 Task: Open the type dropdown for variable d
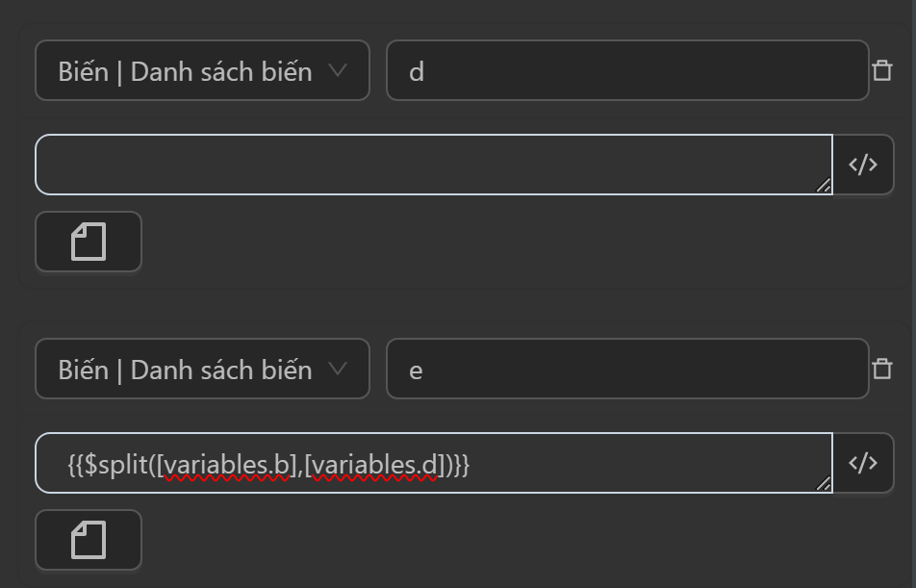(x=202, y=70)
